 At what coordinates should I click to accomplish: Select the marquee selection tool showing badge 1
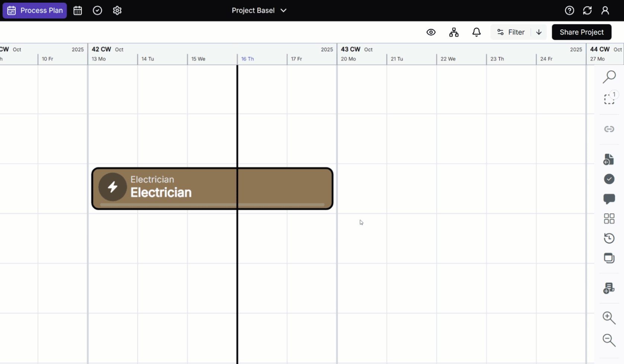609,98
